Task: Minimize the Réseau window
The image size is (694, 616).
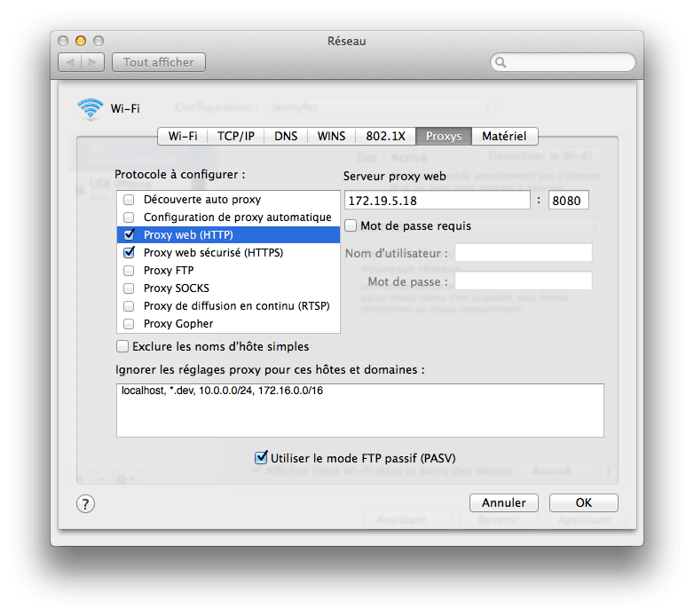Action: tap(81, 41)
